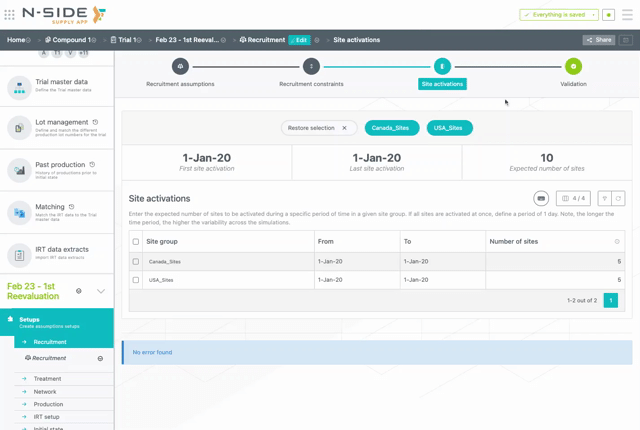Open the Lot management module icon
Screen dimensions: 640x430
(19, 128)
